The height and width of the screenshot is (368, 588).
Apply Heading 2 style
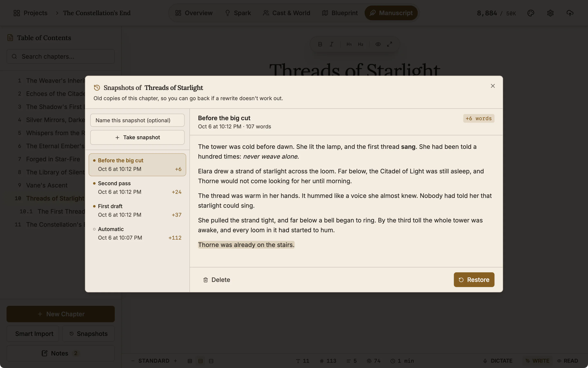[x=361, y=44]
